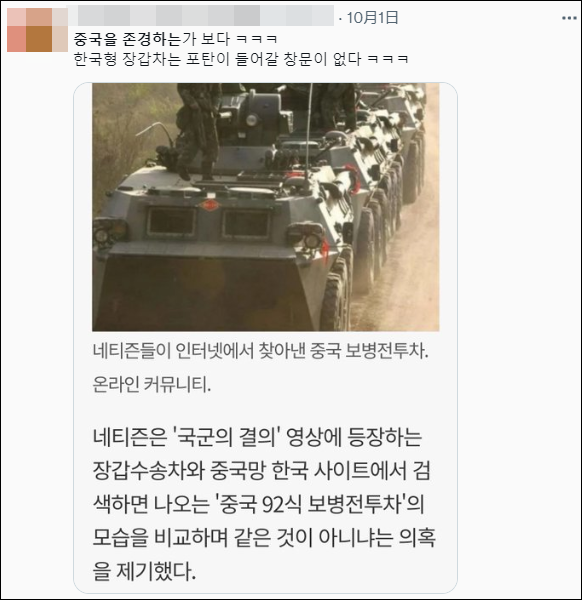Pick the right headlight of the lead vehicle
This screenshot has width=582, height=600.
[309, 237]
